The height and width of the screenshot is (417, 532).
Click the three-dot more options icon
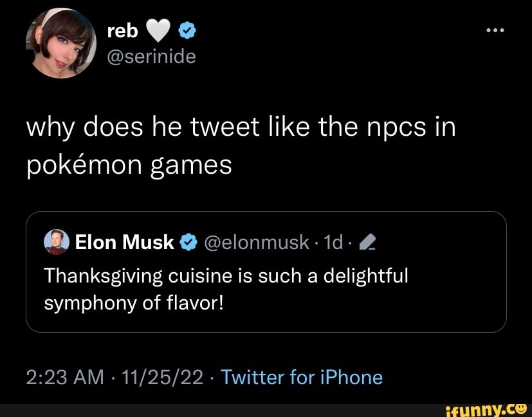495,30
